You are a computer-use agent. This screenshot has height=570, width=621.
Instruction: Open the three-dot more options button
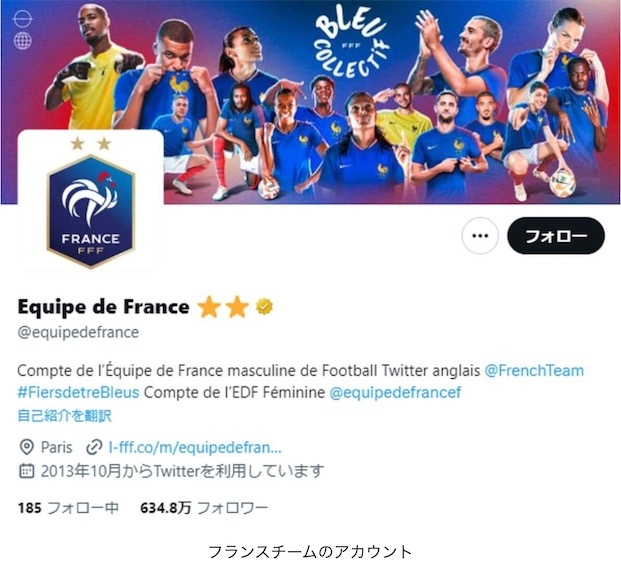tap(480, 236)
